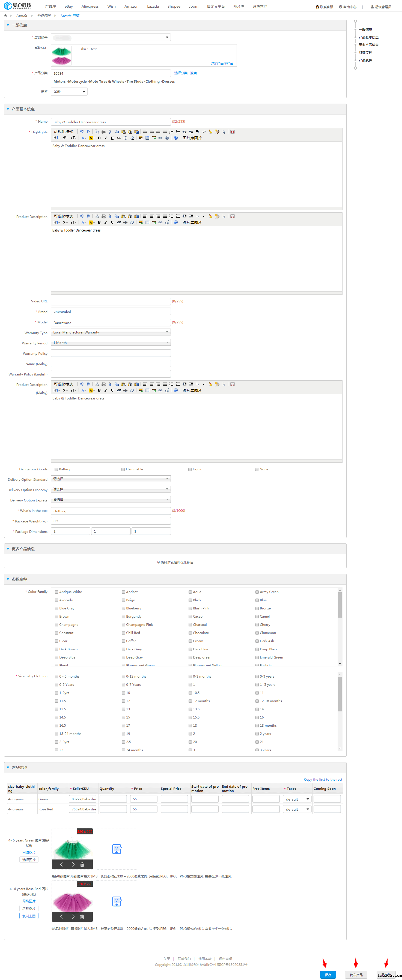Expand the Delivery Option Standard dropdown

[x=111, y=479]
